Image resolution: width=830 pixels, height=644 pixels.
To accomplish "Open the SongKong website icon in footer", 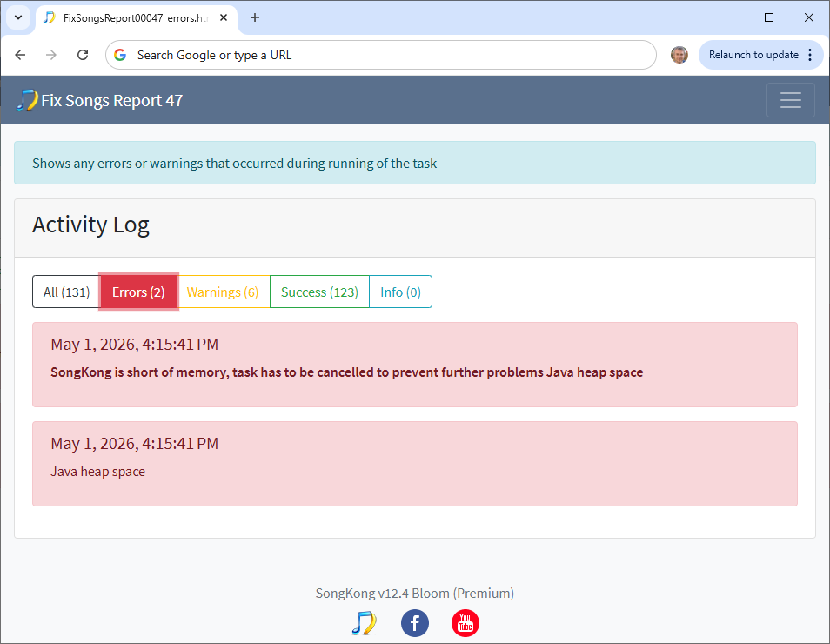I will pyautogui.click(x=365, y=623).
